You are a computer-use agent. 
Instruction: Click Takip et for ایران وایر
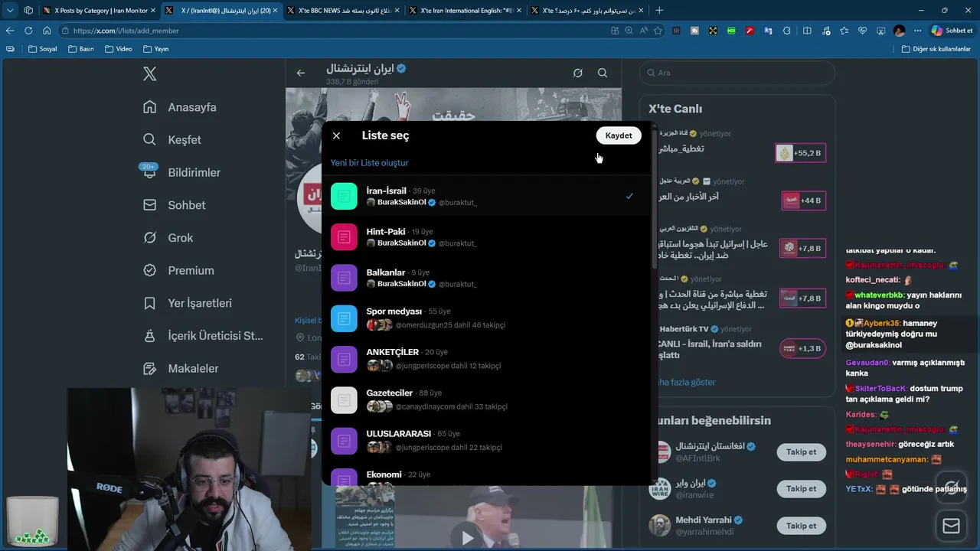point(801,488)
